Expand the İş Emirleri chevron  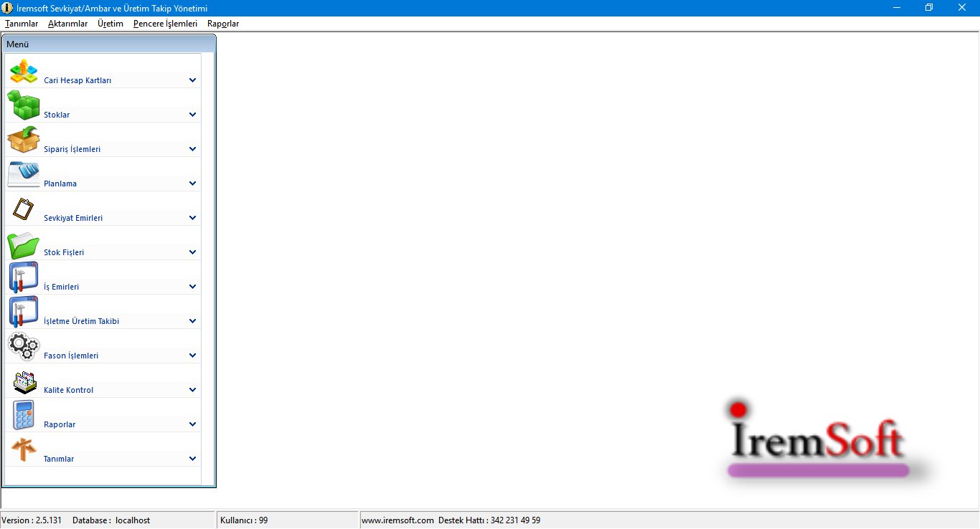192,287
